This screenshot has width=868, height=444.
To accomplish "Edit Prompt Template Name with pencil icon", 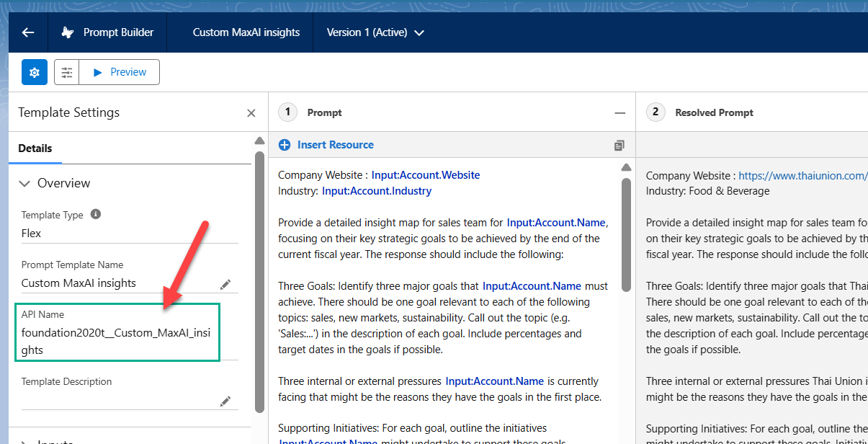I will coord(225,284).
